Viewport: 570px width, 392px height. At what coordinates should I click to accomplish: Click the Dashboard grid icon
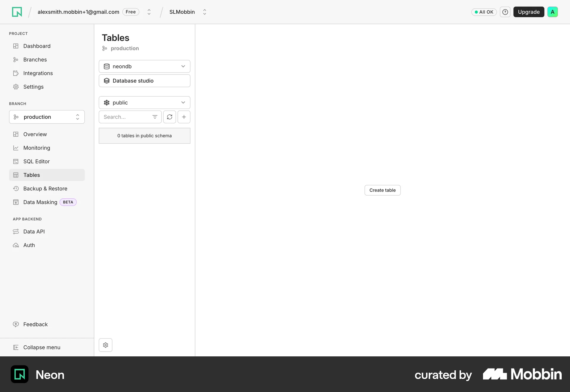click(x=16, y=46)
